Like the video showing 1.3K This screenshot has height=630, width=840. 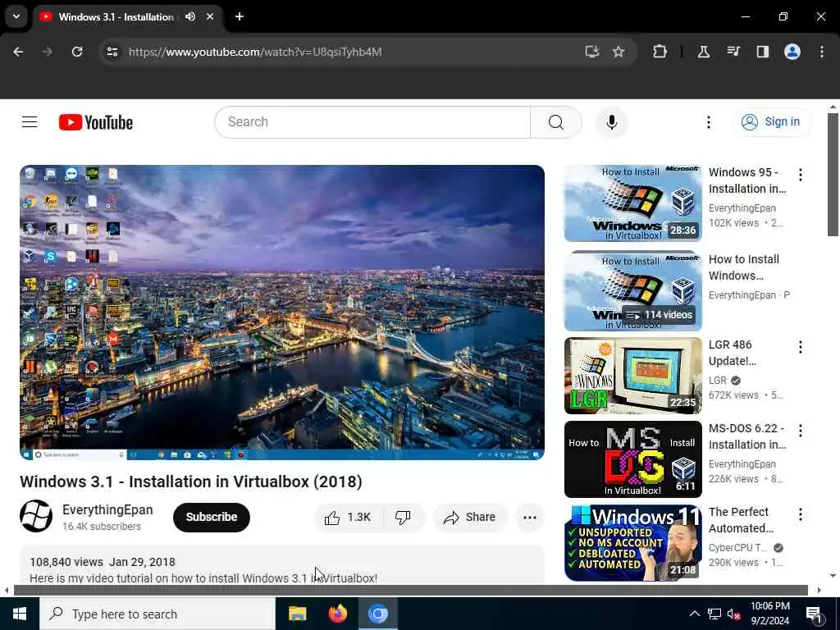(349, 517)
